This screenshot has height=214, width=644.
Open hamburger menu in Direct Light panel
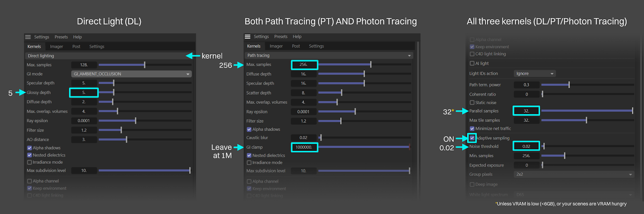tap(28, 37)
